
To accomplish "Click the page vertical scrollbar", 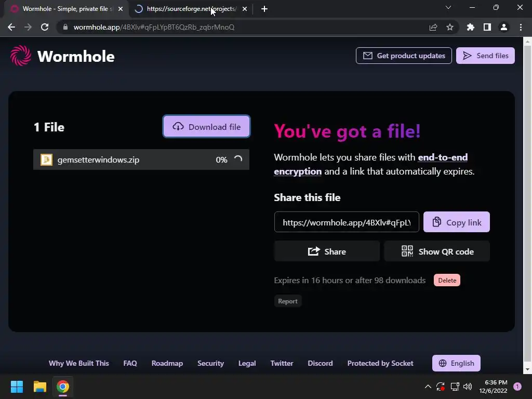I will 527,205.
